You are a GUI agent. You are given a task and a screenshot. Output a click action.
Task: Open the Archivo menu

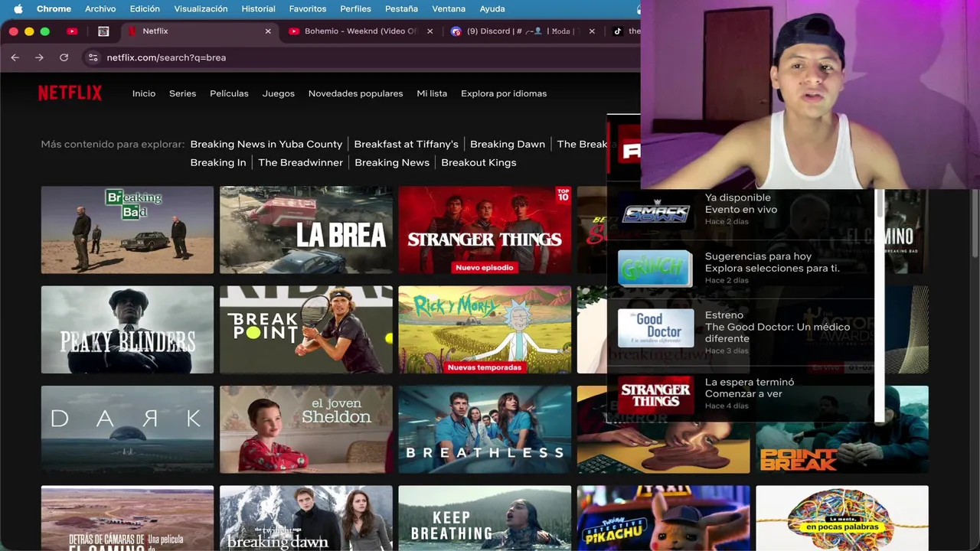(100, 9)
